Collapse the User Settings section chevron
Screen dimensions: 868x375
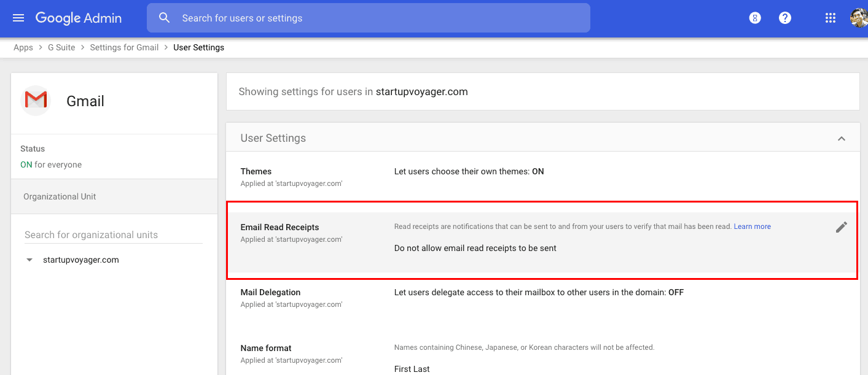841,139
